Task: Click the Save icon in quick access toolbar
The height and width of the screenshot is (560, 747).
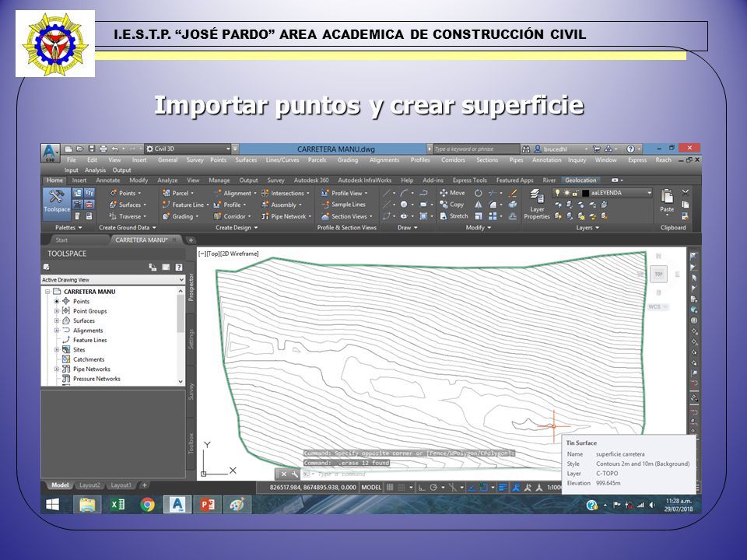Action: 92,149
